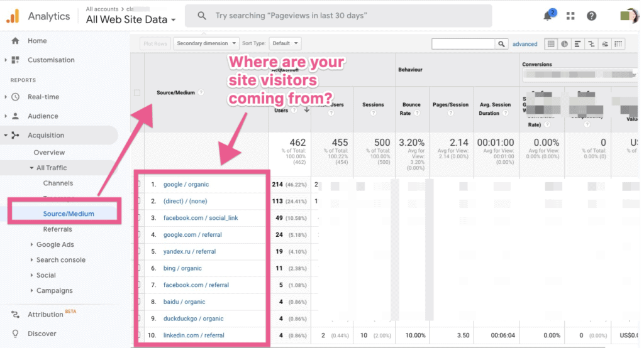Focus the table filter text box
The height and width of the screenshot is (348, 644).
click(x=463, y=43)
